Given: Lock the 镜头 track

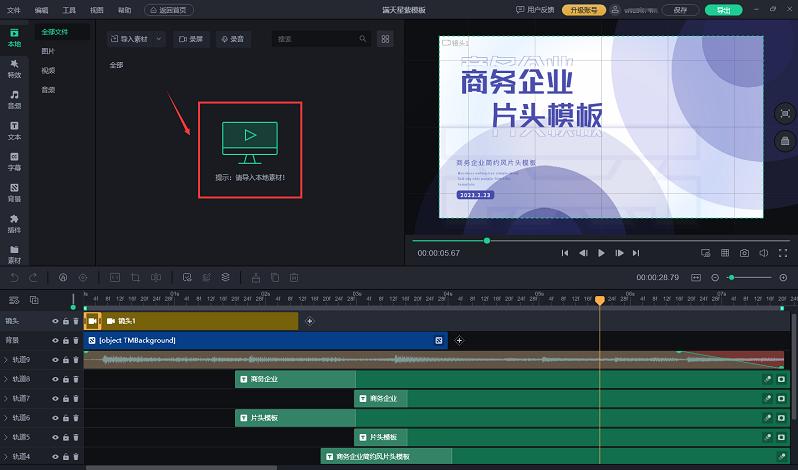Looking at the screenshot, I should click(x=66, y=321).
